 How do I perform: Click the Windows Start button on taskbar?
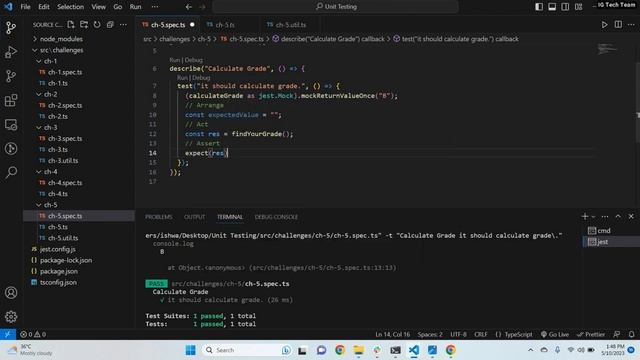pyautogui.click(x=190, y=350)
